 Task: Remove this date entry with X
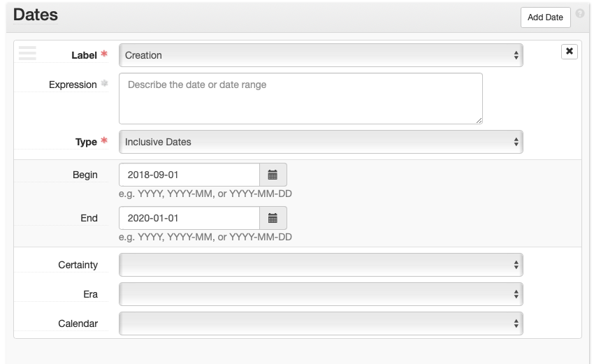[x=570, y=52]
